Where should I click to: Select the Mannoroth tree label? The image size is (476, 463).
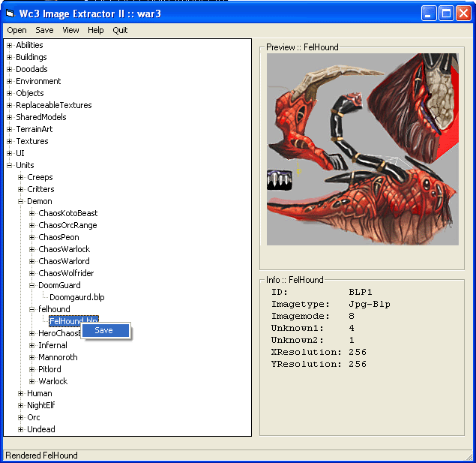pos(58,357)
